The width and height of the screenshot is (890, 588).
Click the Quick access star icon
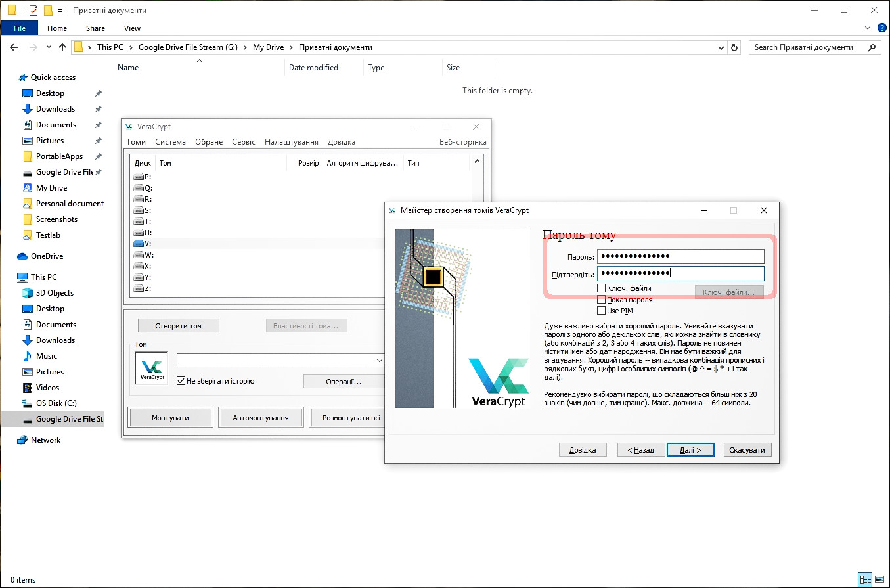pyautogui.click(x=22, y=78)
